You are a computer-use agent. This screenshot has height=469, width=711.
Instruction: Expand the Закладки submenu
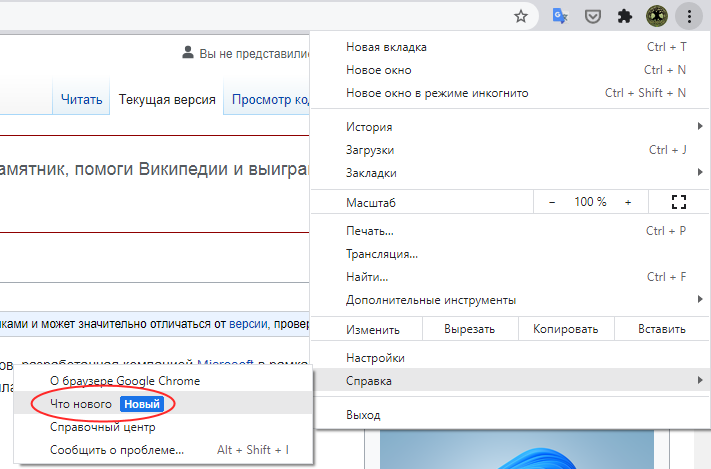(x=510, y=173)
